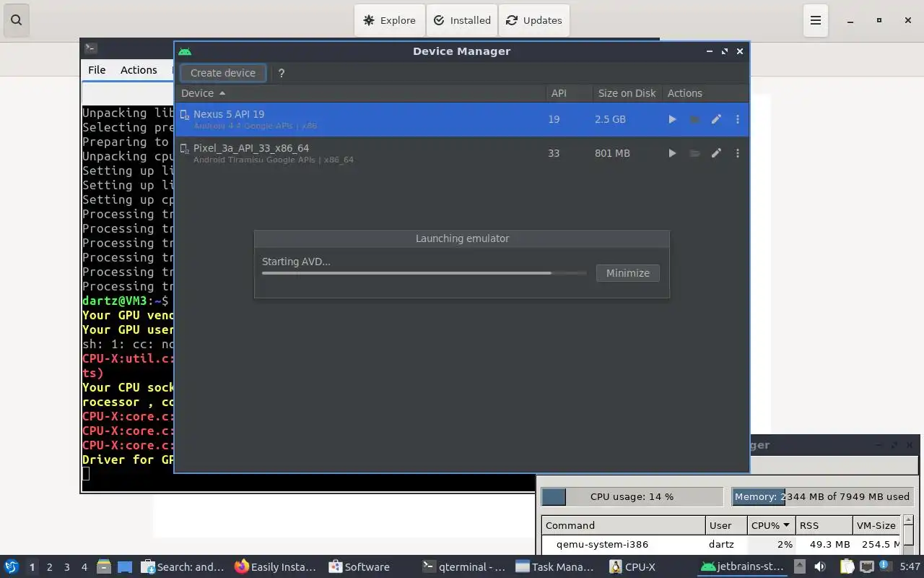Open the qterminal Actions menu

click(139, 70)
